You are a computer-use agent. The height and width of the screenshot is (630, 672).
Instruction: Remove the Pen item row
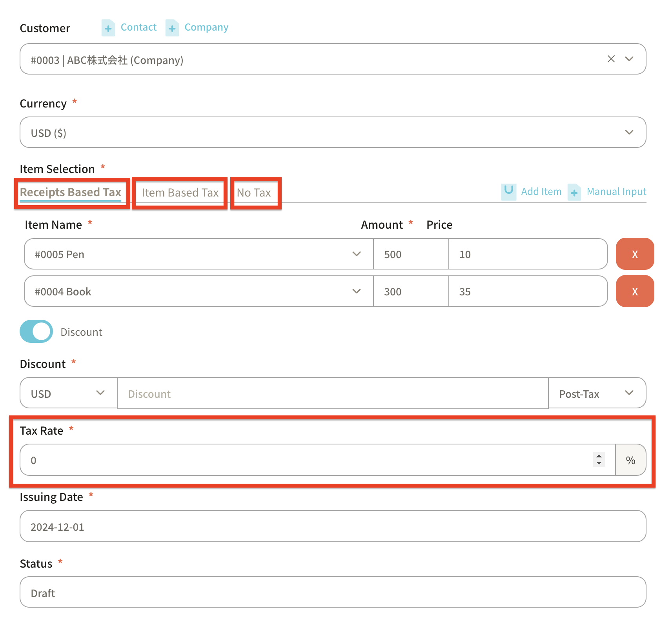pos(634,254)
